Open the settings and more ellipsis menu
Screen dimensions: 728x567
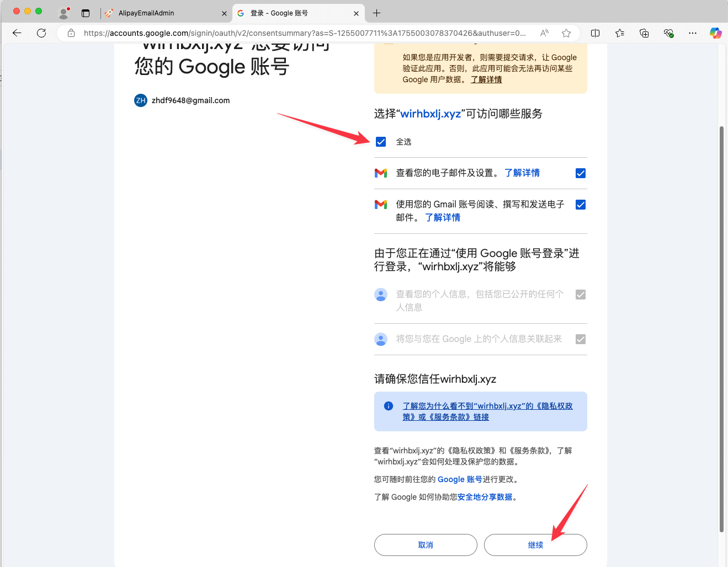[693, 33]
